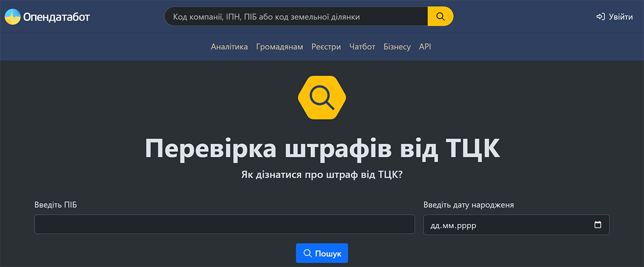This screenshot has height=267, width=644.
Task: Open the Бізнесу navigation item
Action: coord(397,47)
